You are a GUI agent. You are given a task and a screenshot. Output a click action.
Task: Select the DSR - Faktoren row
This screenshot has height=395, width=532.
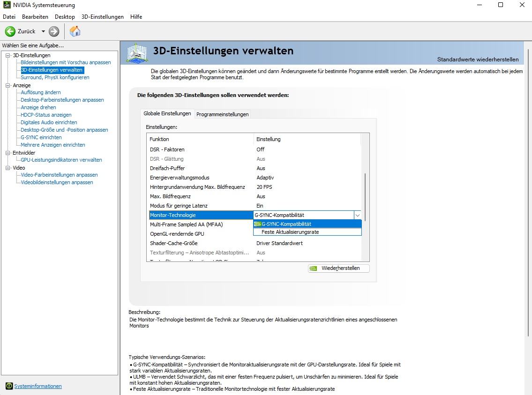255,149
